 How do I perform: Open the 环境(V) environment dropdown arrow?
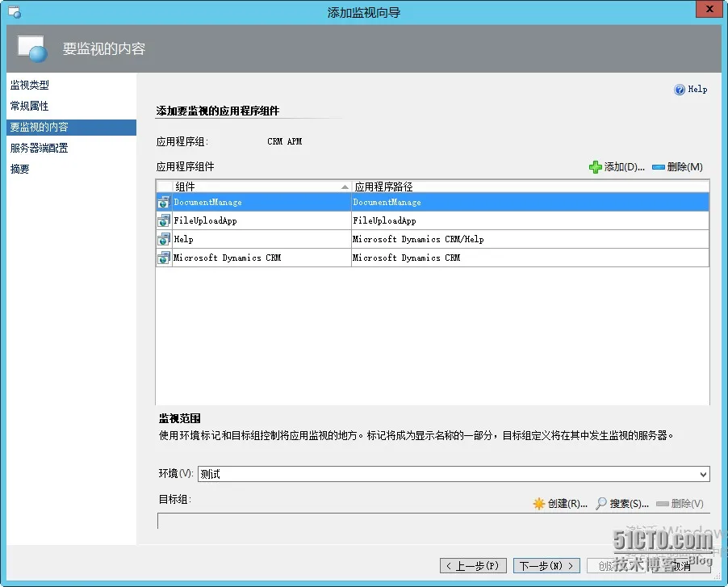(703, 474)
